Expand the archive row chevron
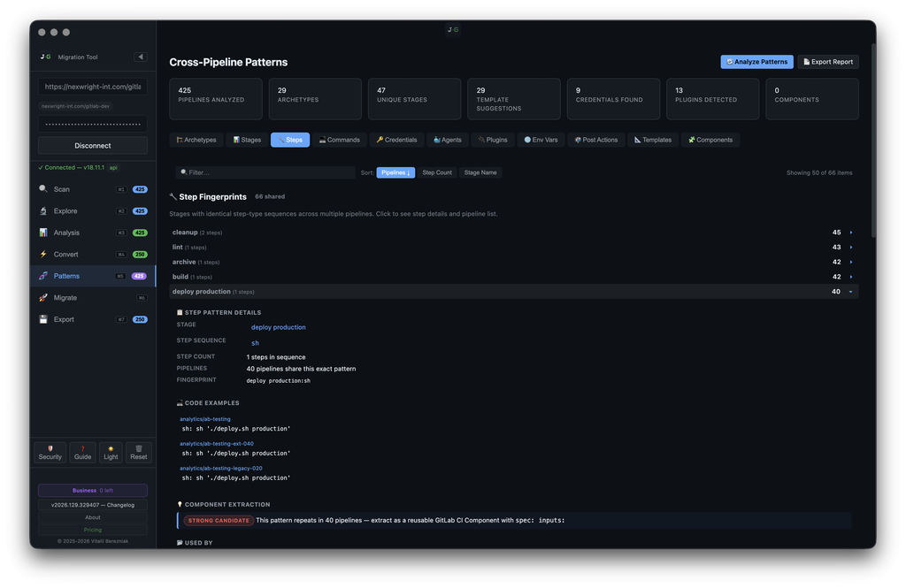906x588 pixels. click(851, 263)
